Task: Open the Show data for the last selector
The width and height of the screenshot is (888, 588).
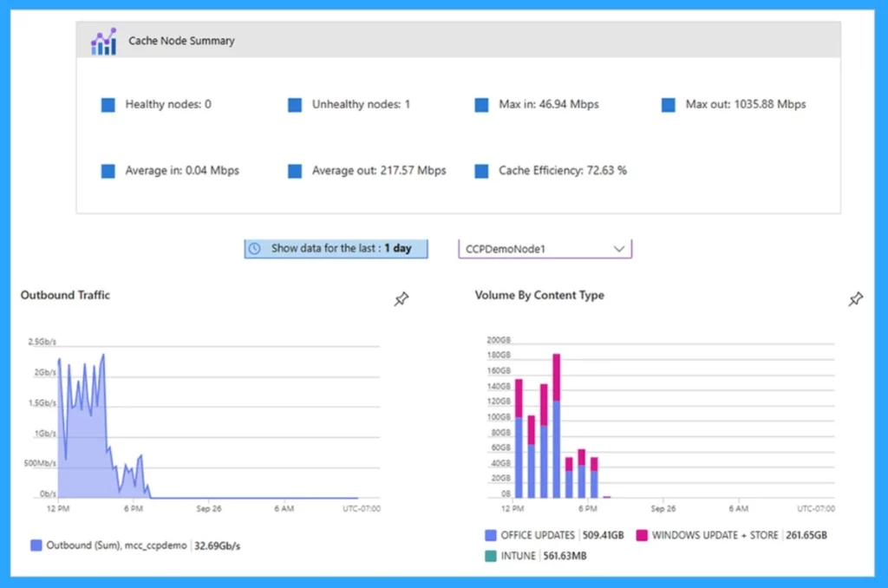Action: point(336,248)
